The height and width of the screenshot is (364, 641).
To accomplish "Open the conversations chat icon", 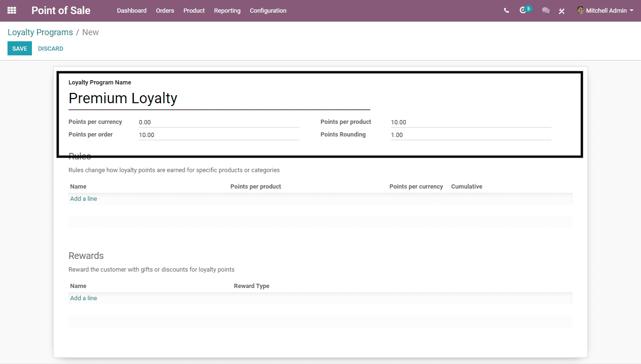I will click(x=545, y=10).
